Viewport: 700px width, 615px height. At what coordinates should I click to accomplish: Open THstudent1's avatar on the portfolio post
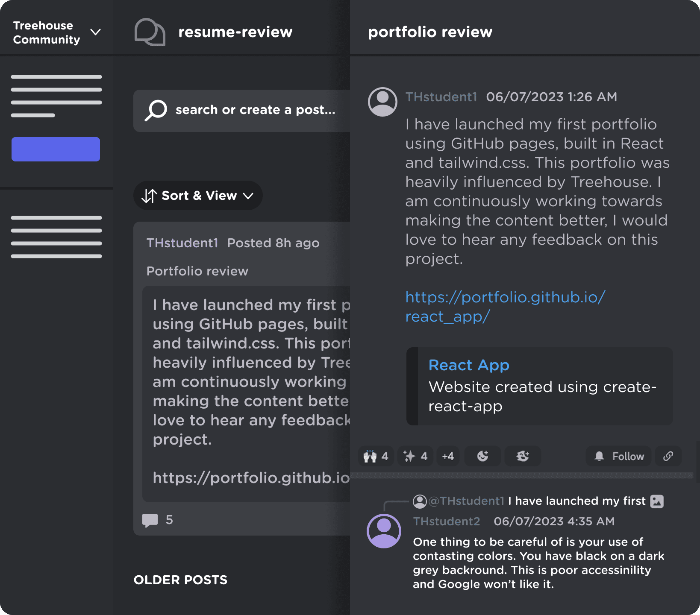point(382,102)
